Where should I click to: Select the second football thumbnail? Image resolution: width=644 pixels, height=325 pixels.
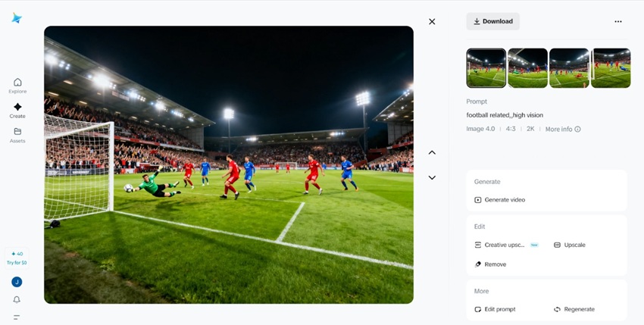(527, 68)
